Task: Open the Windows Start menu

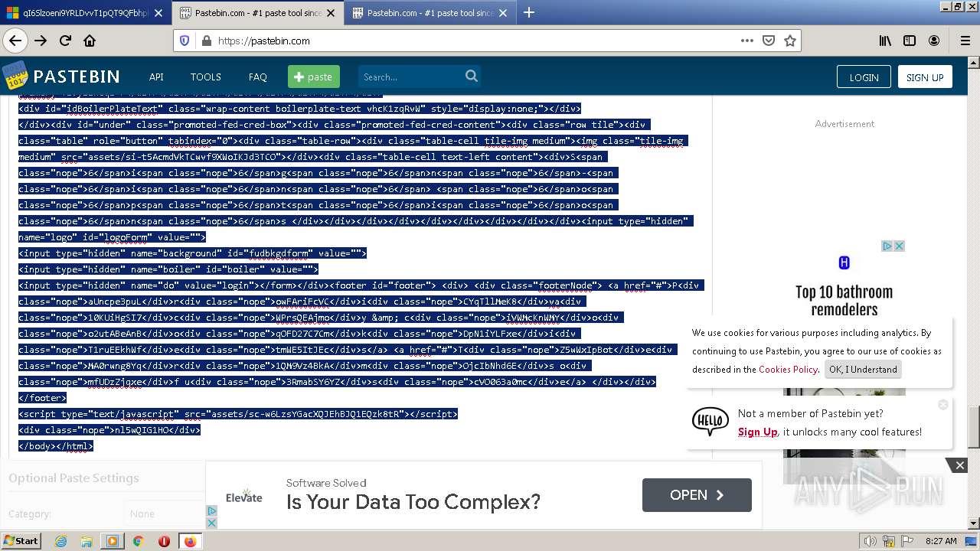Action: coord(21,540)
